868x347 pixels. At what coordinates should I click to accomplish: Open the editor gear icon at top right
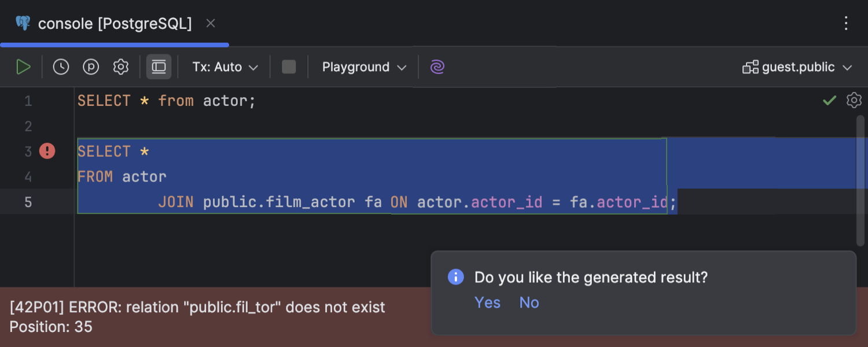[x=854, y=100]
